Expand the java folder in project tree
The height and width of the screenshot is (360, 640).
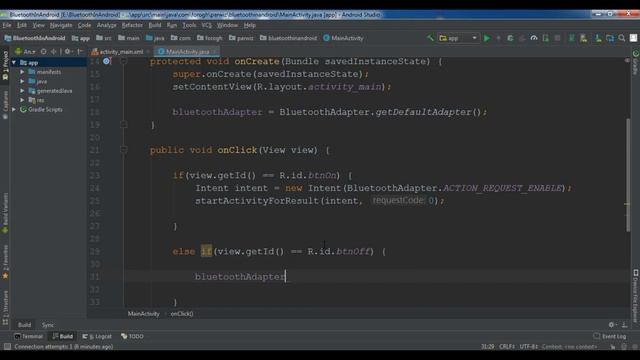pos(22,81)
